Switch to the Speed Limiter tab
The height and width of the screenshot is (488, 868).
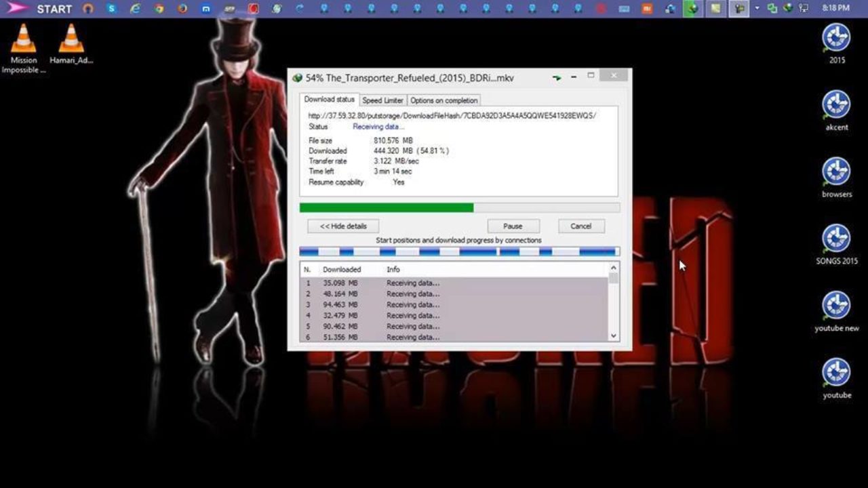click(x=382, y=100)
